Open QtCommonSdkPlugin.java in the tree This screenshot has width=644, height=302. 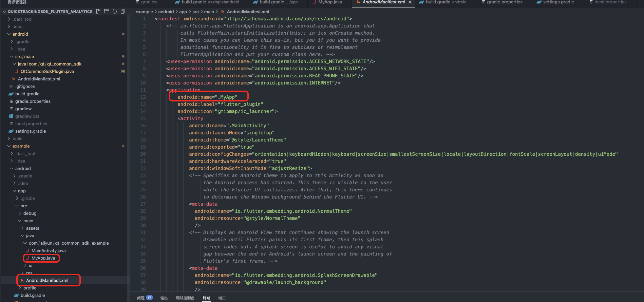tap(47, 71)
